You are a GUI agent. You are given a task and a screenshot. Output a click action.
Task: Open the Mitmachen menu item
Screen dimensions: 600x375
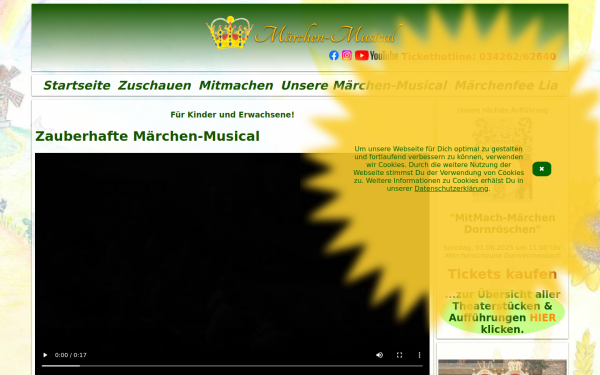pyautogui.click(x=236, y=85)
